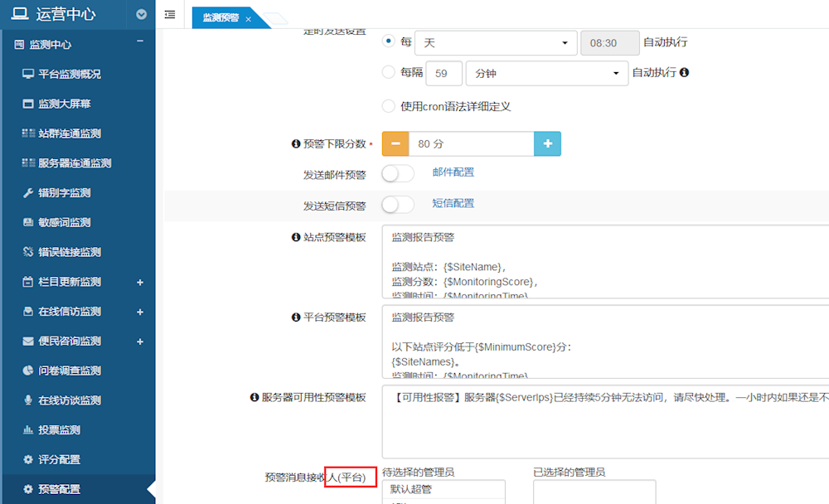
Task: Click the info icon next to 平台预警模板
Action: tap(296, 317)
